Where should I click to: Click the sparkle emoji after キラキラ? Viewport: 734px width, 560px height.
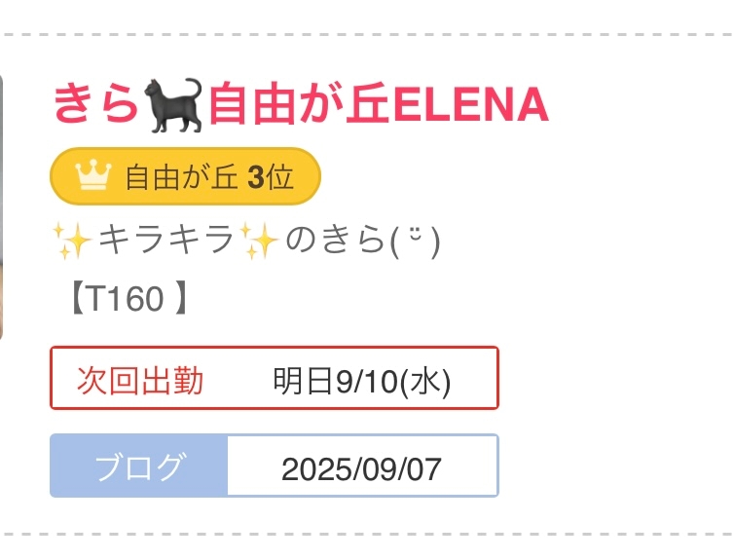tap(261, 240)
